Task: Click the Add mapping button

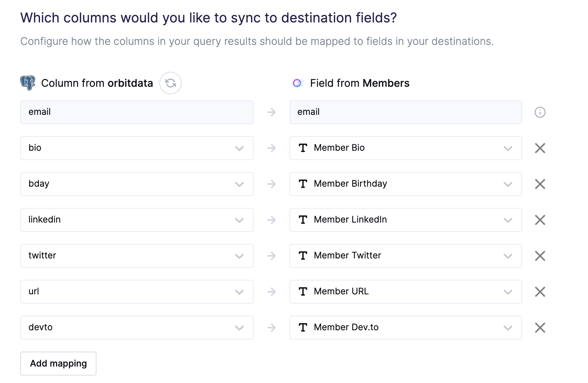Action: (x=58, y=364)
